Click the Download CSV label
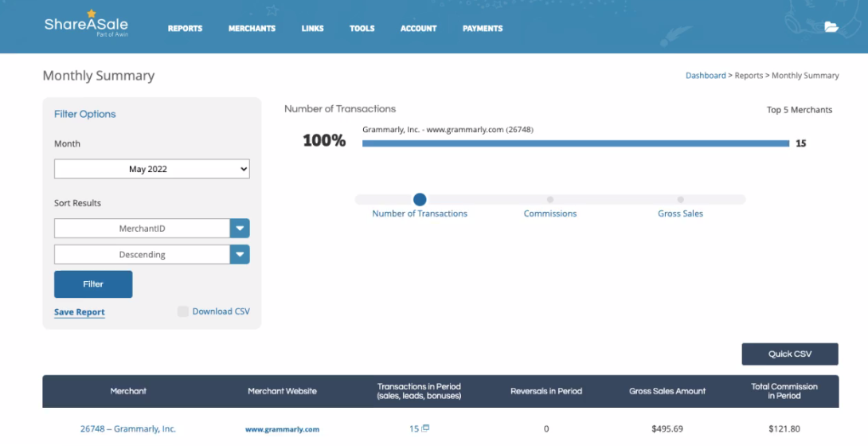The width and height of the screenshot is (868, 446). click(x=221, y=311)
